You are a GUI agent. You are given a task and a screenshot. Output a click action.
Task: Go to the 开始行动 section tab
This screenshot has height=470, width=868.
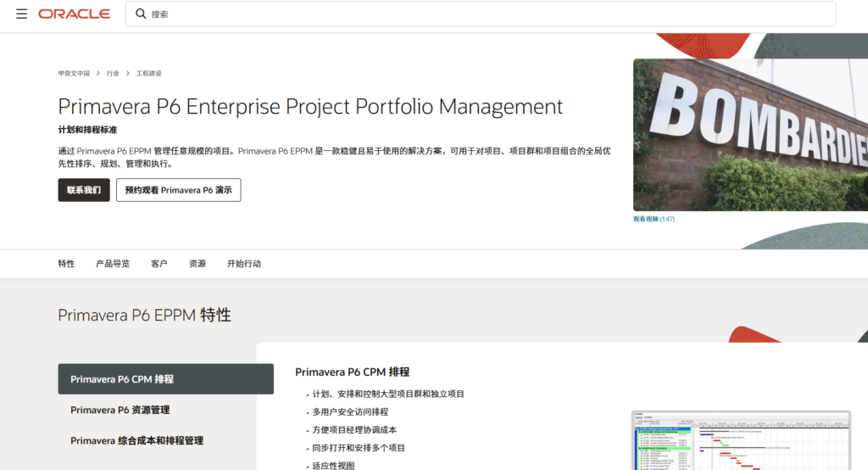pos(244,264)
